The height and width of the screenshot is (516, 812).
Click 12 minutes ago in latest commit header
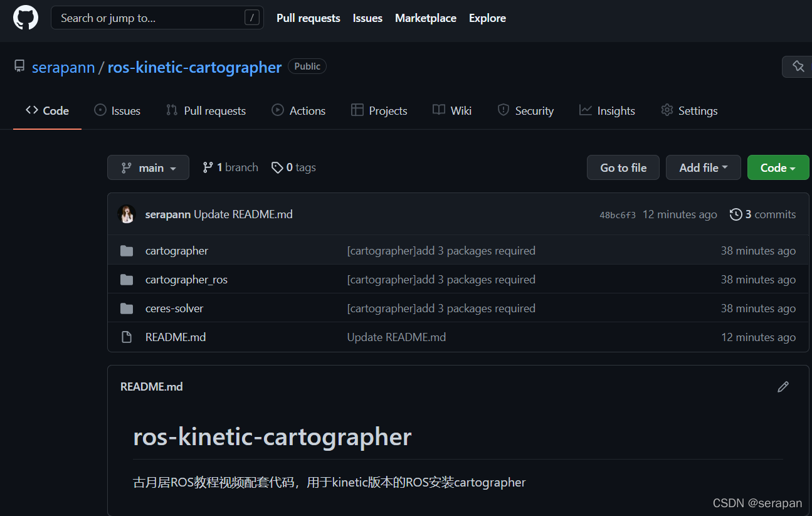680,214
